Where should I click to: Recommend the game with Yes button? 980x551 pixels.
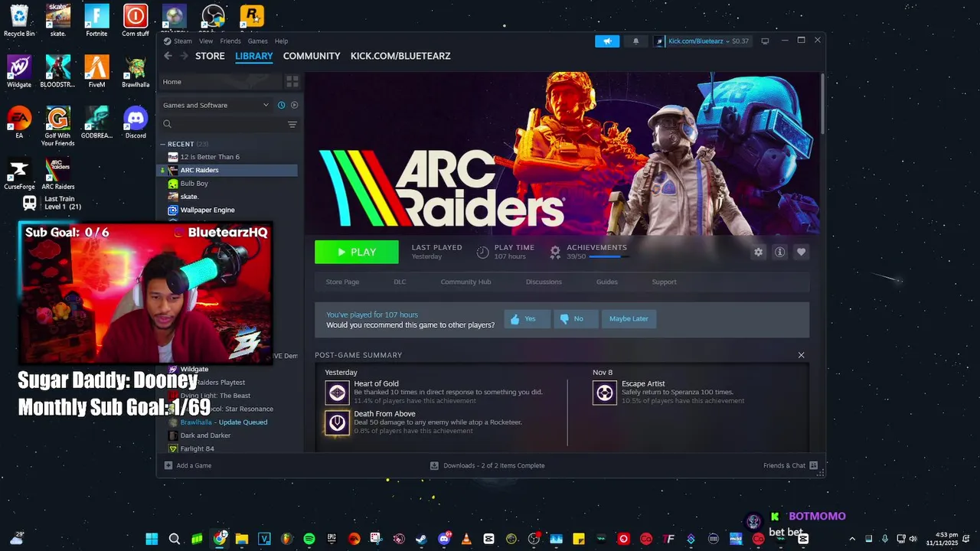(527, 319)
